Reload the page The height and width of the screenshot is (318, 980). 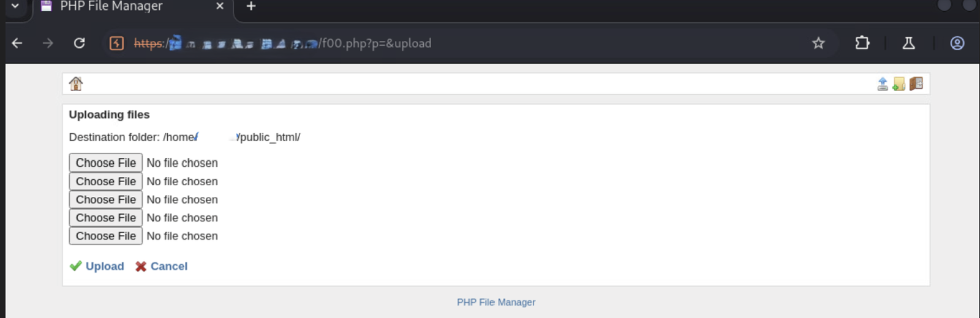(80, 43)
